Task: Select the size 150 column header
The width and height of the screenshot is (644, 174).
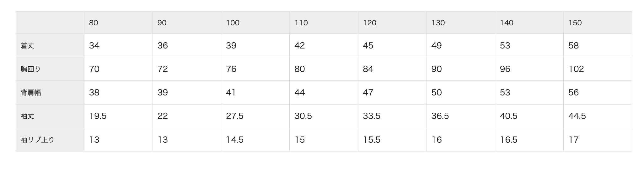Action: [x=575, y=23]
